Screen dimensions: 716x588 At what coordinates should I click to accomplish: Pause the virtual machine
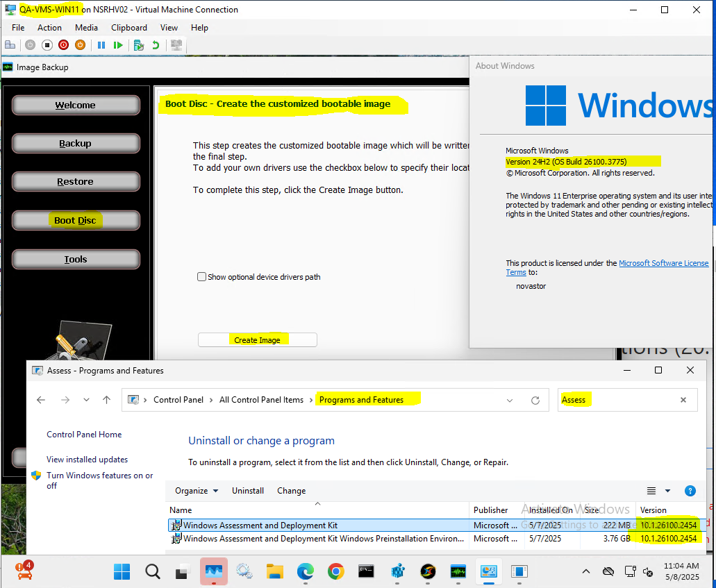click(x=101, y=44)
